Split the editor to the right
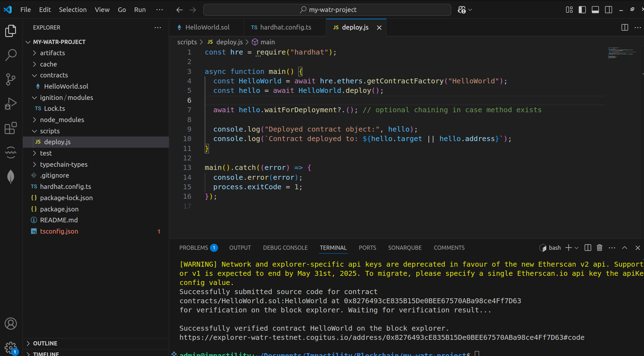 625,27
